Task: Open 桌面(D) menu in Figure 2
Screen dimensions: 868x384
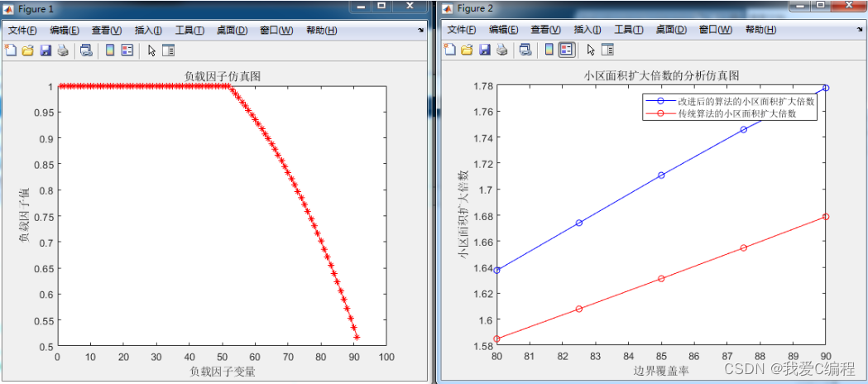Action: [671, 30]
